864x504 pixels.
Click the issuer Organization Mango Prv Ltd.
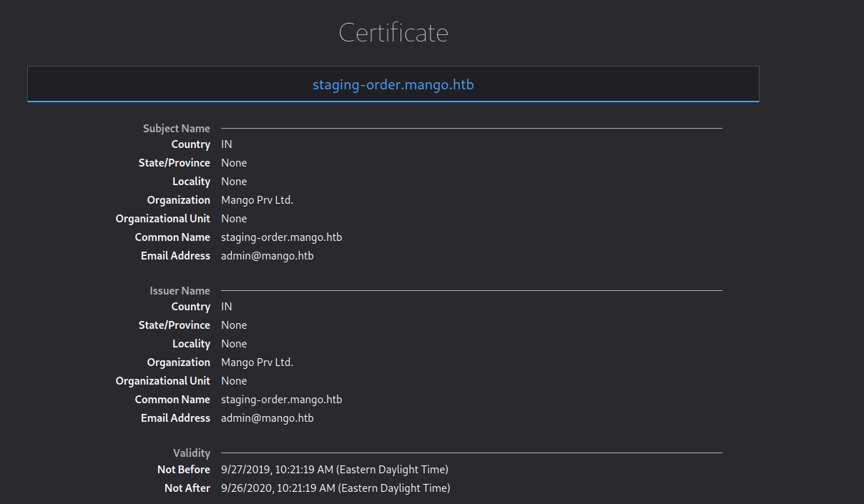[257, 362]
